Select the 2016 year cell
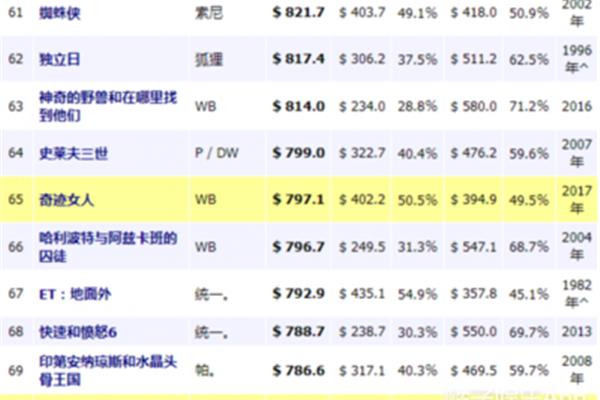 tap(577, 106)
